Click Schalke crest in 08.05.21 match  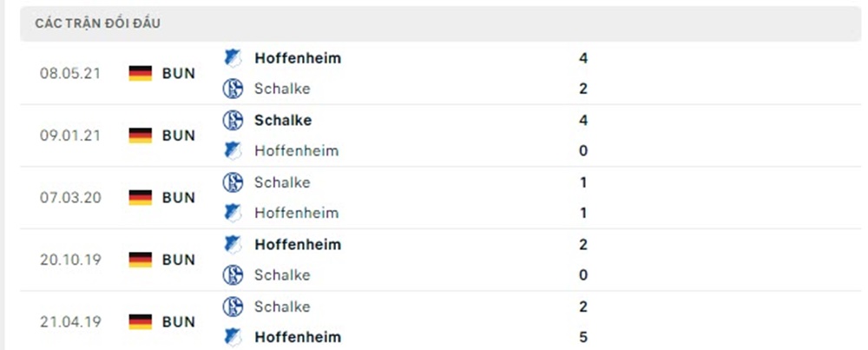pos(232,89)
